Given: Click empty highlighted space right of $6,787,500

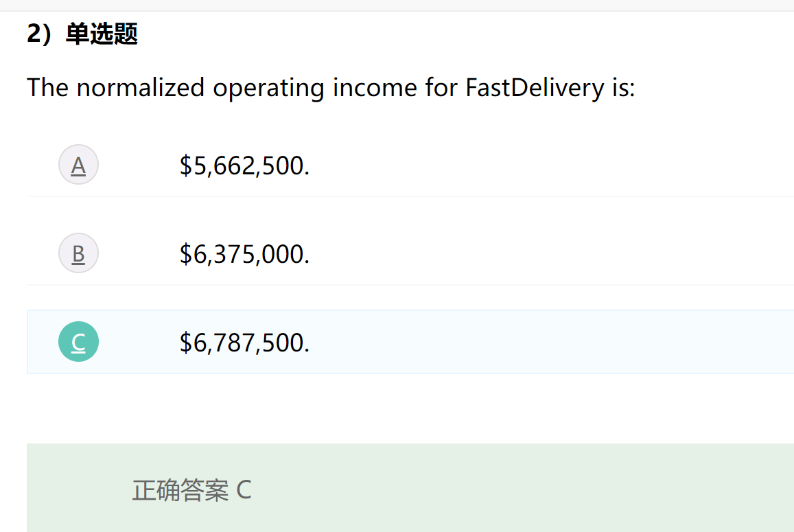Looking at the screenshot, I should coord(549,342).
